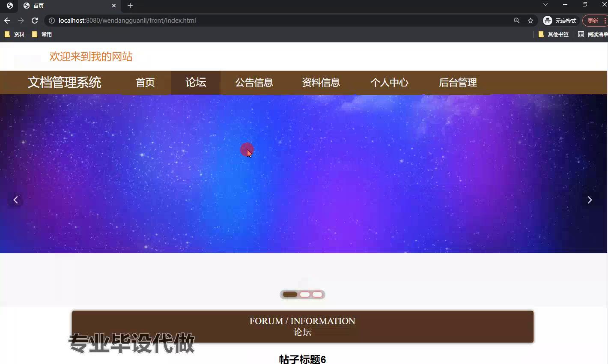Viewport: 608px width, 364px height.
Task: Go to next banner slide arrow
Action: click(590, 200)
